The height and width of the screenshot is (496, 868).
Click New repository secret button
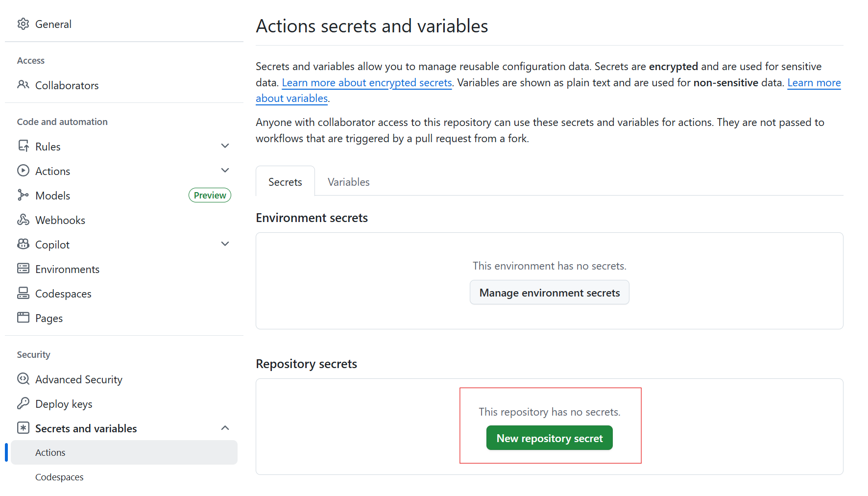549,438
